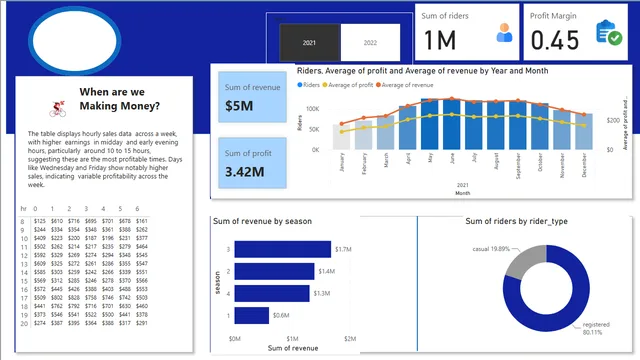Viewport: 640px width, 360px height.
Task: Select the 2021 year slicer button
Action: click(x=309, y=42)
